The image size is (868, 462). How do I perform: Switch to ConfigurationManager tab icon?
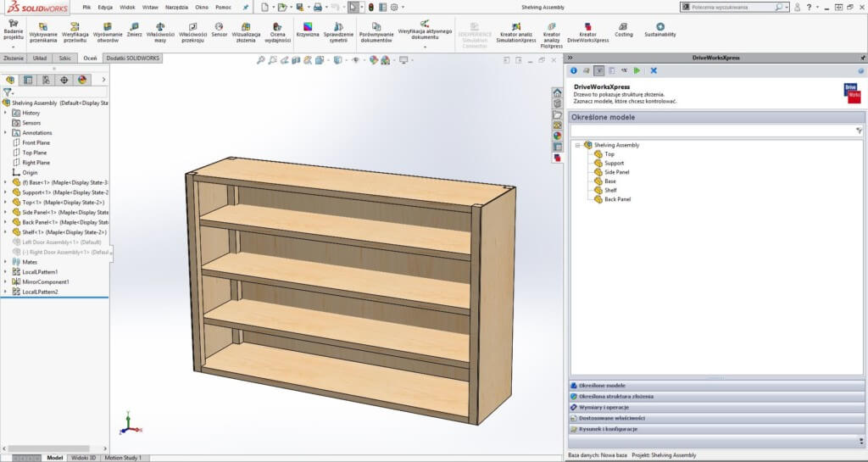pos(46,80)
